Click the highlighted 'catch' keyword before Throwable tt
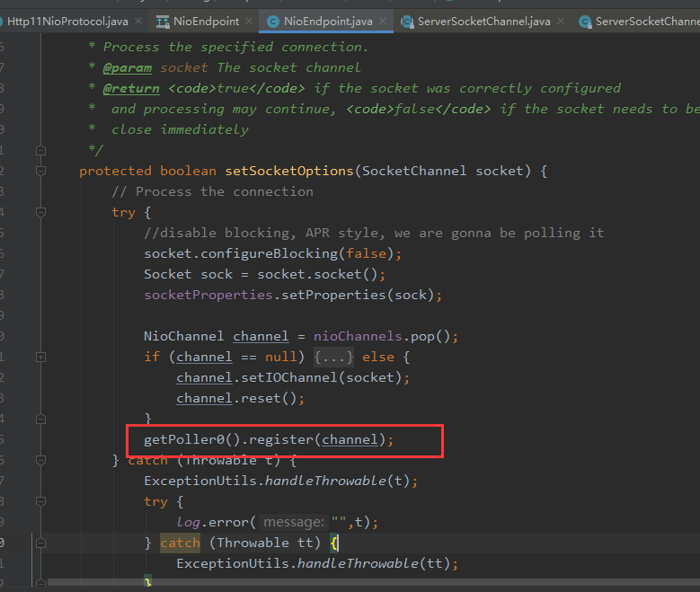700x592 pixels. [180, 543]
